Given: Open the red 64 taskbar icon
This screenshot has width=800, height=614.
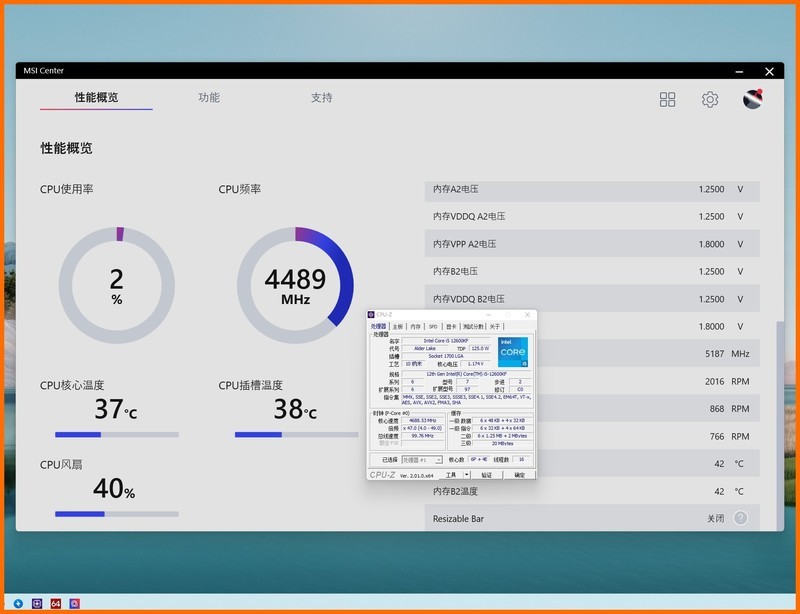Looking at the screenshot, I should click(56, 604).
